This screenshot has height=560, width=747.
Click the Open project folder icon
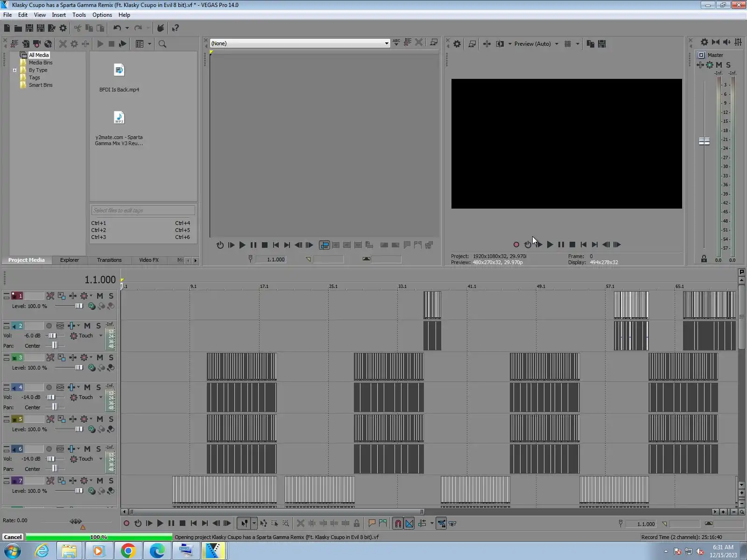(x=18, y=28)
